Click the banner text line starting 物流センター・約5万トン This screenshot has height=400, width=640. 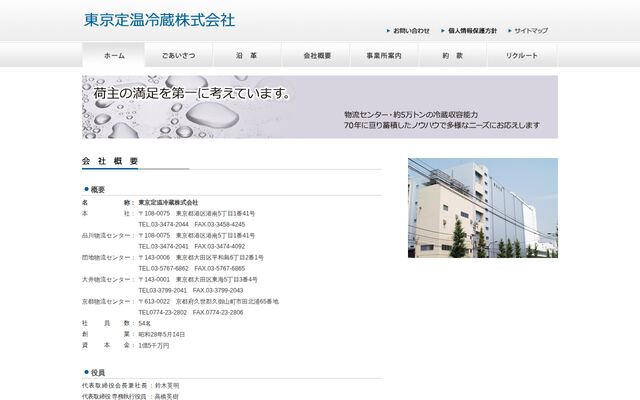point(411,115)
